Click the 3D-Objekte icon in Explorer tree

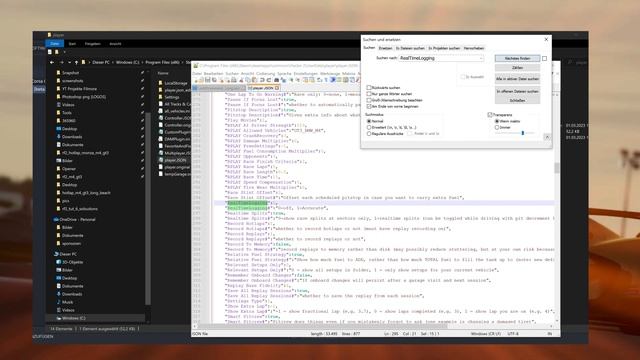pyautogui.click(x=58, y=262)
